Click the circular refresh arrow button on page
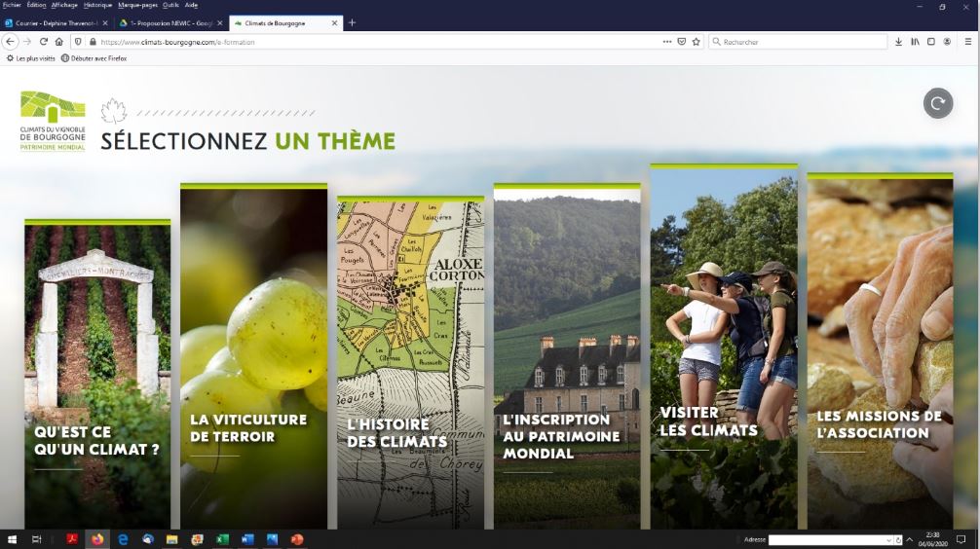 [937, 103]
